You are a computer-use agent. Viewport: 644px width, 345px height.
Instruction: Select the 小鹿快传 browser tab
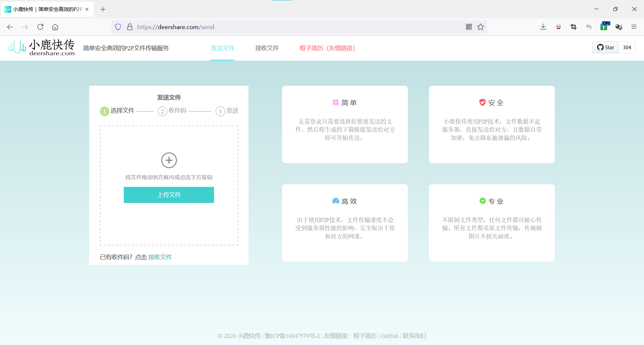tap(47, 9)
